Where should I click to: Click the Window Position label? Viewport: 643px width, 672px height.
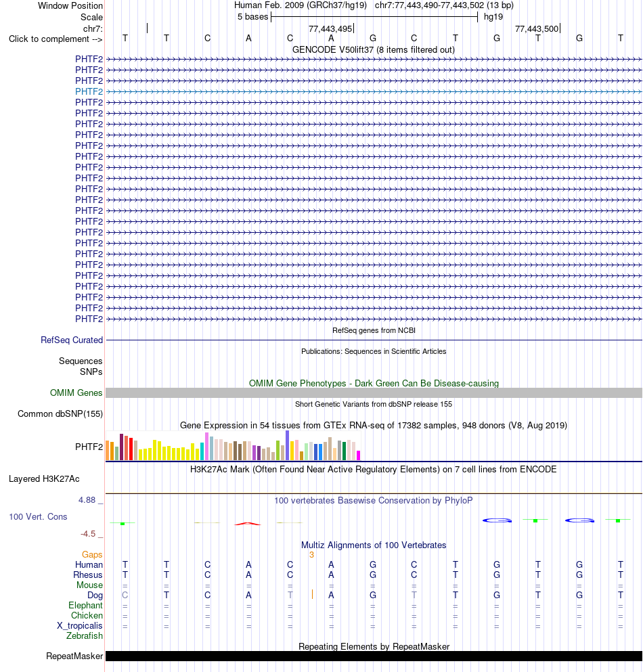tap(70, 5)
